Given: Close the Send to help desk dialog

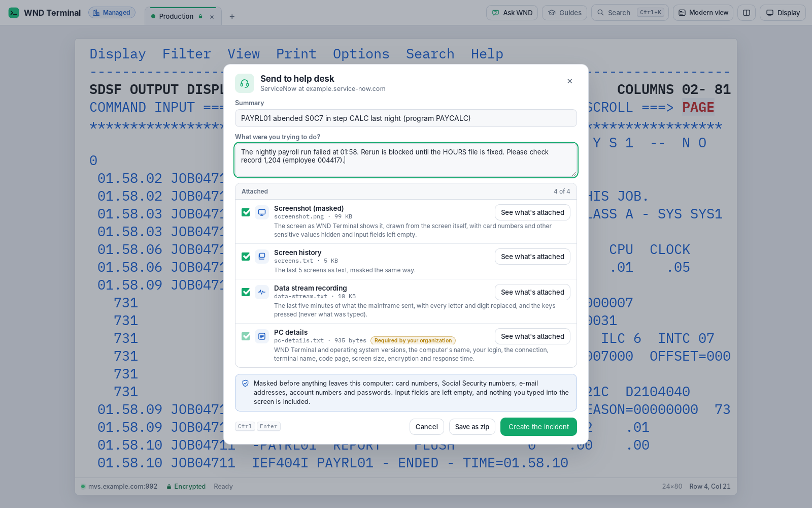Looking at the screenshot, I should pos(570,81).
